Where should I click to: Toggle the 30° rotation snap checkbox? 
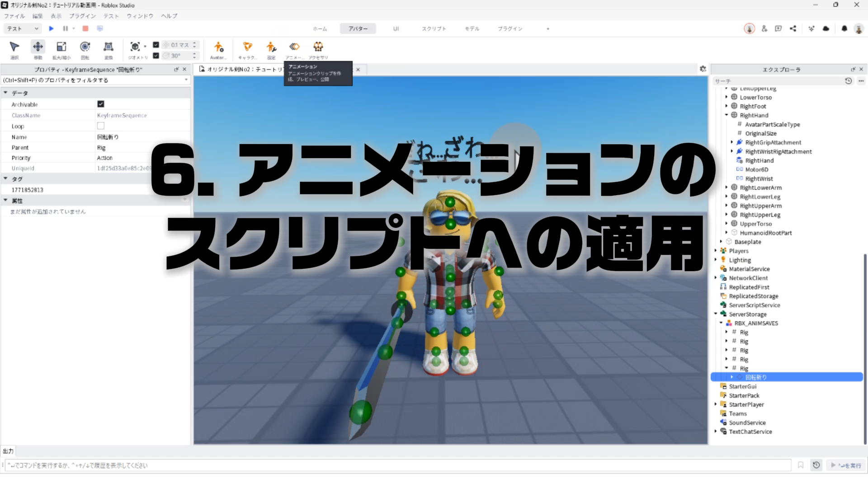click(156, 56)
